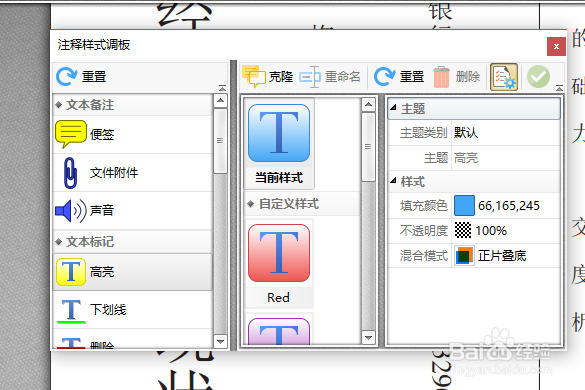Viewport: 585px width, 390px height.
Task: Select the Red custom style thumbnail
Action: 279,264
